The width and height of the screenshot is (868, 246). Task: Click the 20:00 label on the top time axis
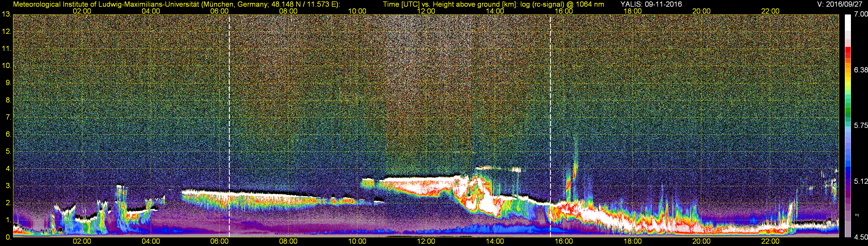pos(702,11)
